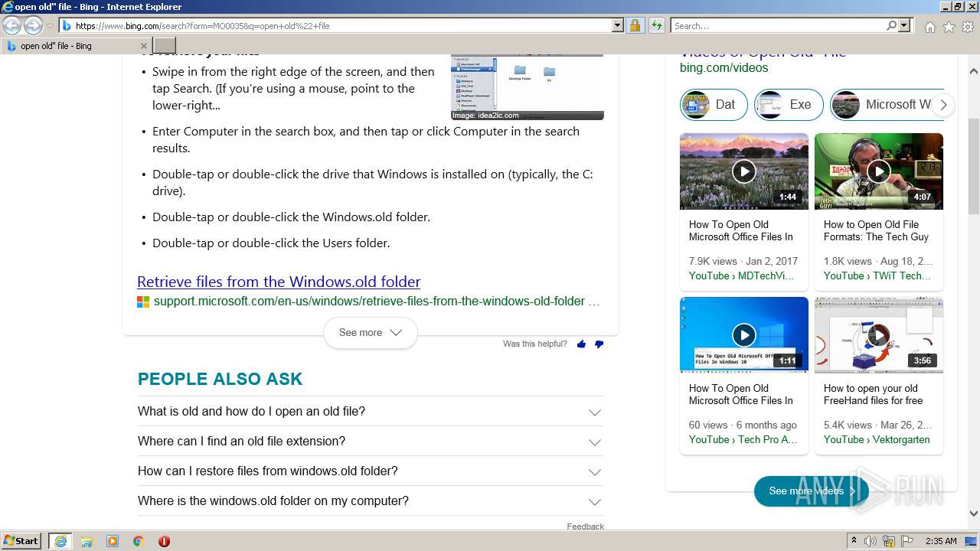The height and width of the screenshot is (551, 980).
Task: Open 'Retrieve files from the Windows.old folder' link
Action: (279, 282)
